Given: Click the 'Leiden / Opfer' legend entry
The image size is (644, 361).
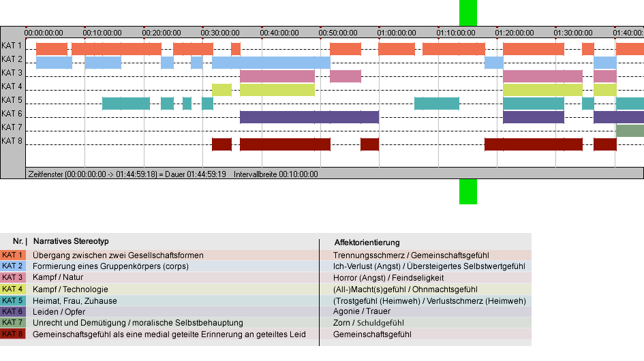Looking at the screenshot, I should 59,312.
